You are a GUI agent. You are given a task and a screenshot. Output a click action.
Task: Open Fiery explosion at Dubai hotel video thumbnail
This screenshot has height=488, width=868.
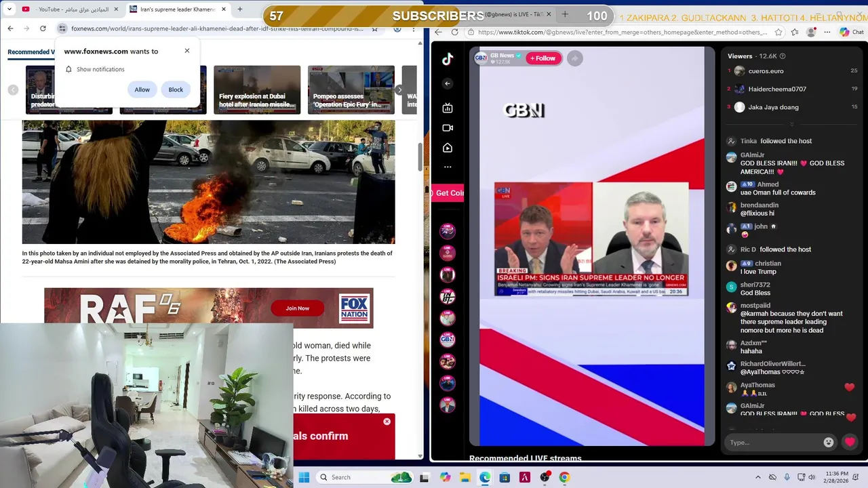click(x=257, y=89)
